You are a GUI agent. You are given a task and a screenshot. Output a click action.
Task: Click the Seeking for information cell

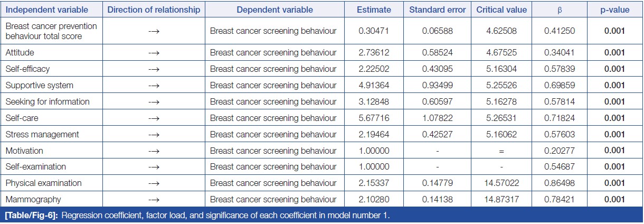48,102
